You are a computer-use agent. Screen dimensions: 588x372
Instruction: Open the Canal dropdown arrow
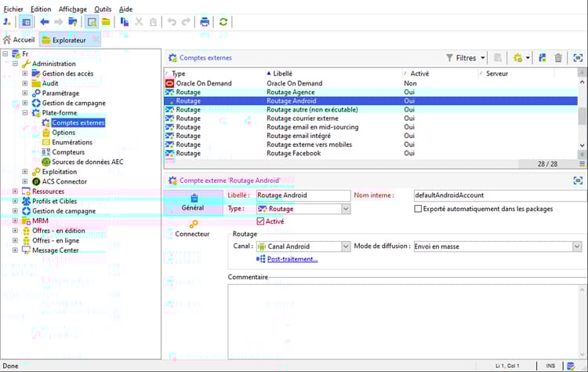click(346, 246)
